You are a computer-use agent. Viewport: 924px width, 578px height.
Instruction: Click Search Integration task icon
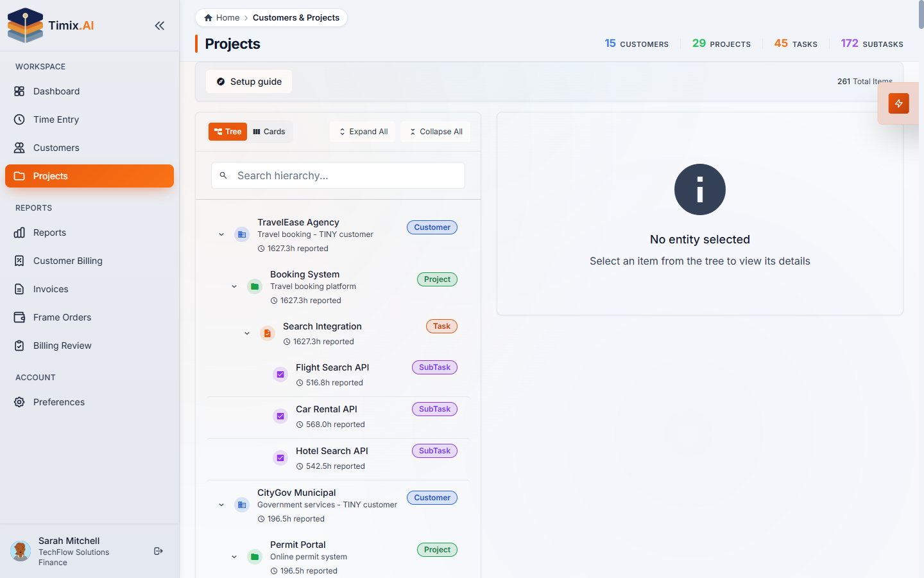tap(268, 334)
